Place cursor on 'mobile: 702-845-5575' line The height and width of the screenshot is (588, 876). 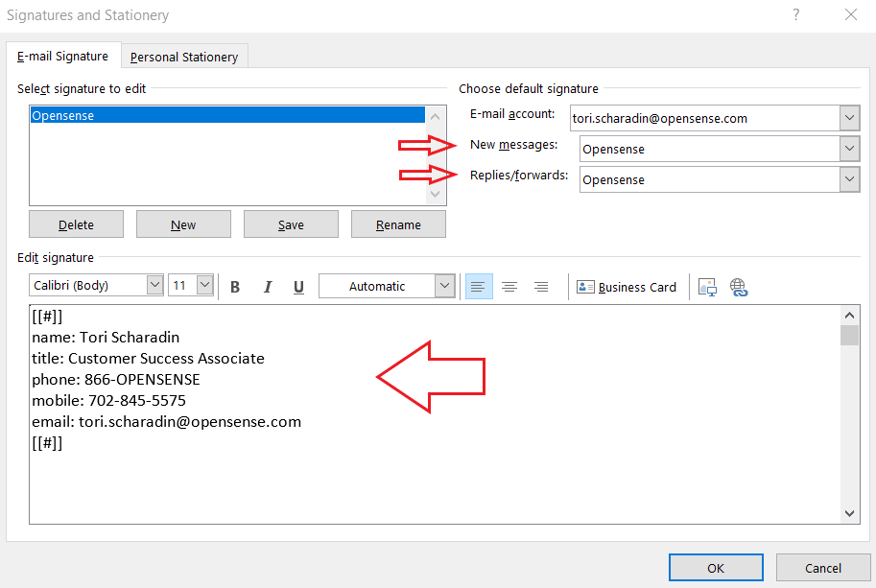pyautogui.click(x=109, y=401)
